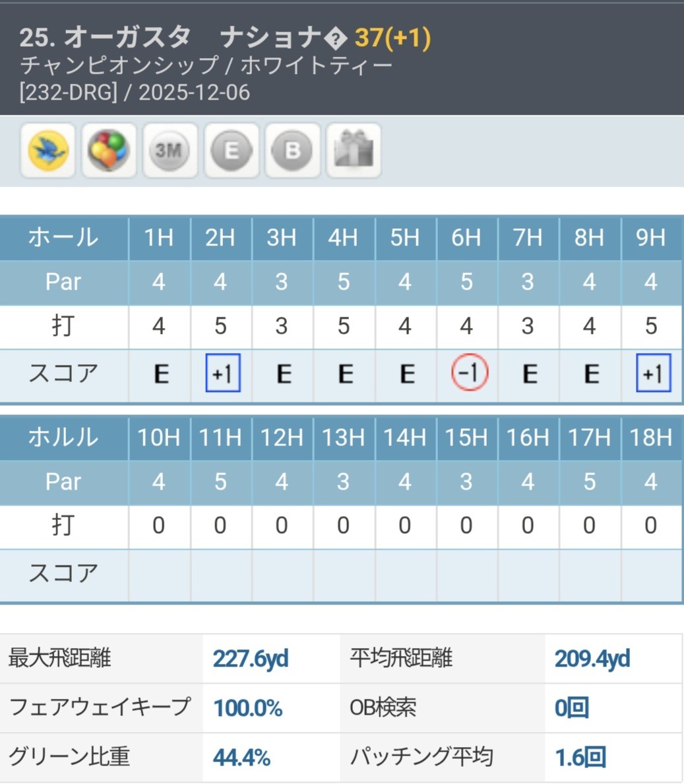684x784 pixels.
Task: Click the strokes value under 2H
Action: click(x=220, y=327)
